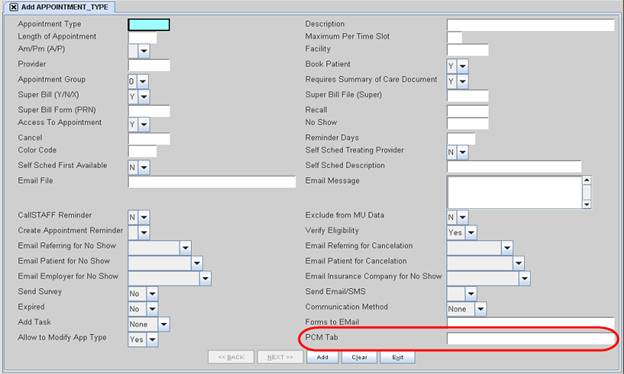Click the Add button
Screen dimensions: 624x374
(322, 357)
